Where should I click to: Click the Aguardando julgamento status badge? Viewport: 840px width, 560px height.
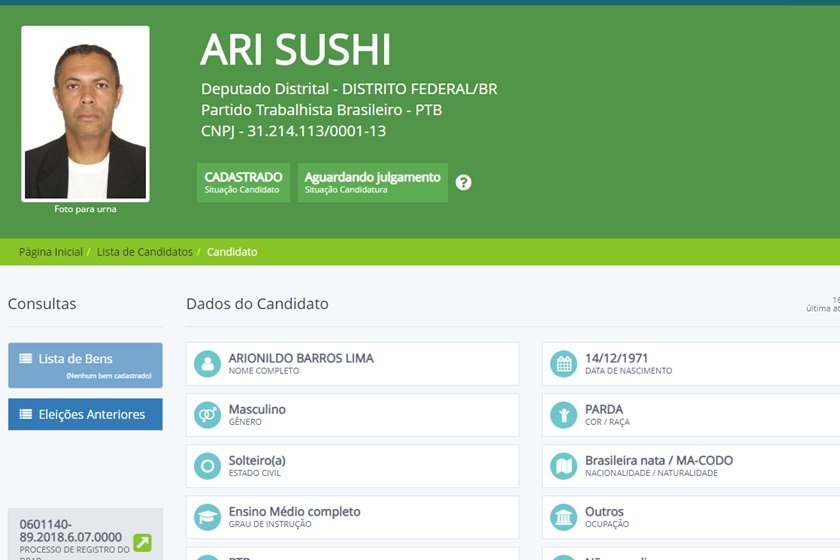tap(372, 183)
